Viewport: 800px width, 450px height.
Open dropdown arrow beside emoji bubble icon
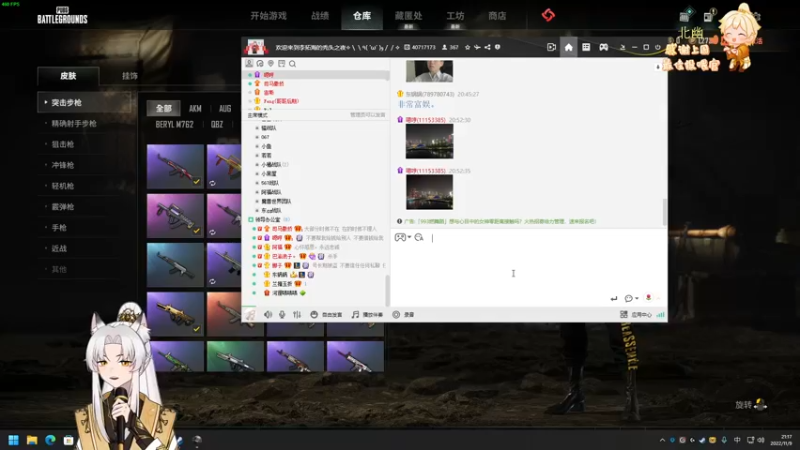coord(637,298)
